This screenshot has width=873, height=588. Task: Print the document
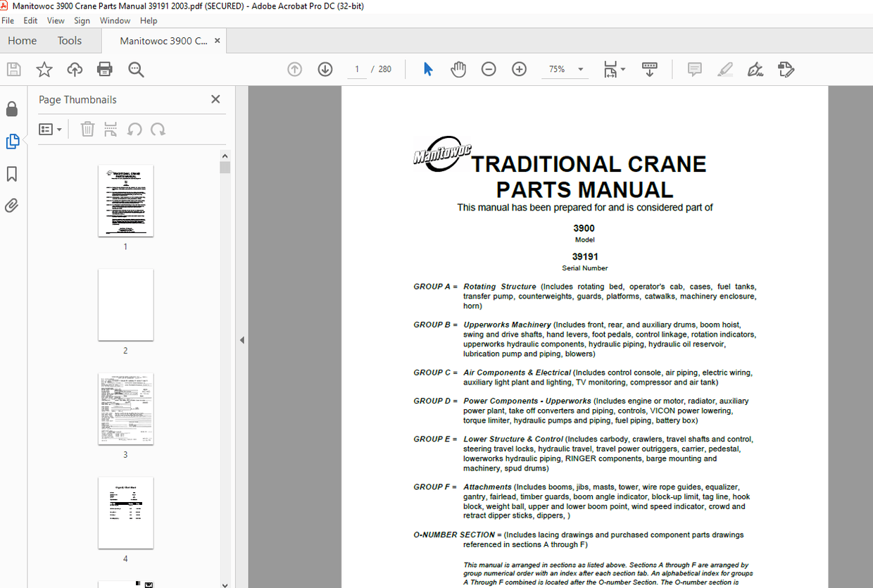point(104,69)
